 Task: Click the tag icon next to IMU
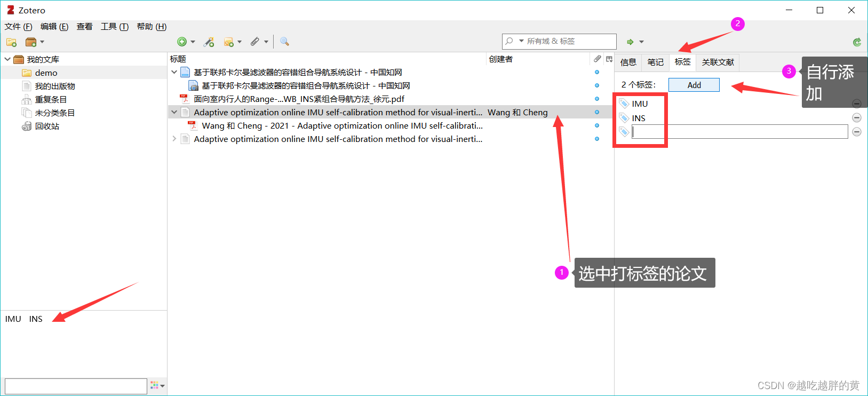624,104
